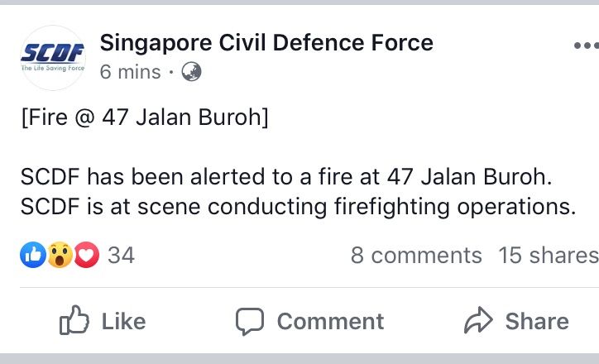The height and width of the screenshot is (364, 599).
Task: Open the SCDF profile logo
Action: 52,57
